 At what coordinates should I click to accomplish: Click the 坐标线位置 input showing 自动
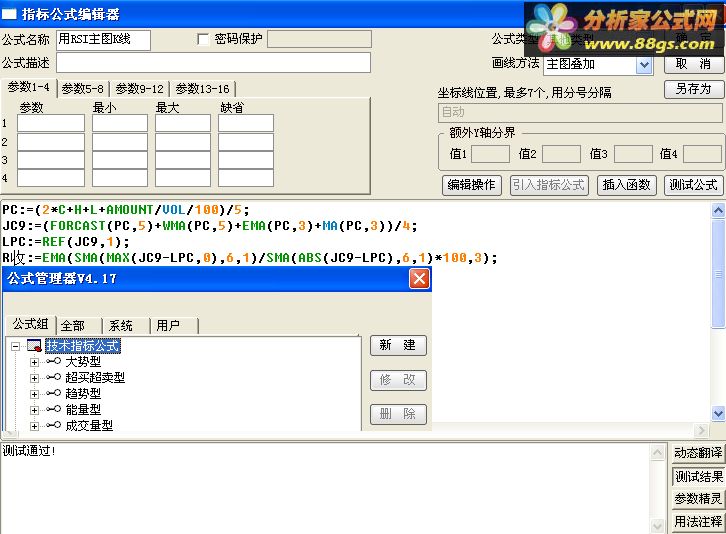(x=580, y=112)
